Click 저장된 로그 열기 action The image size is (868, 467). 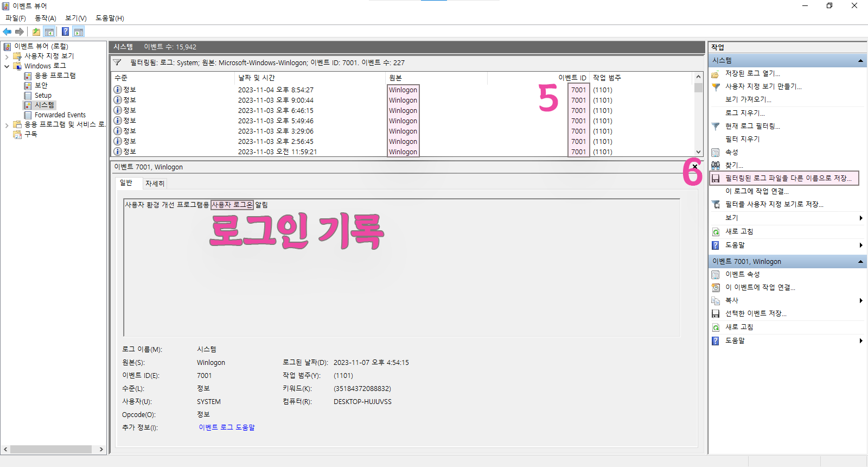point(752,73)
